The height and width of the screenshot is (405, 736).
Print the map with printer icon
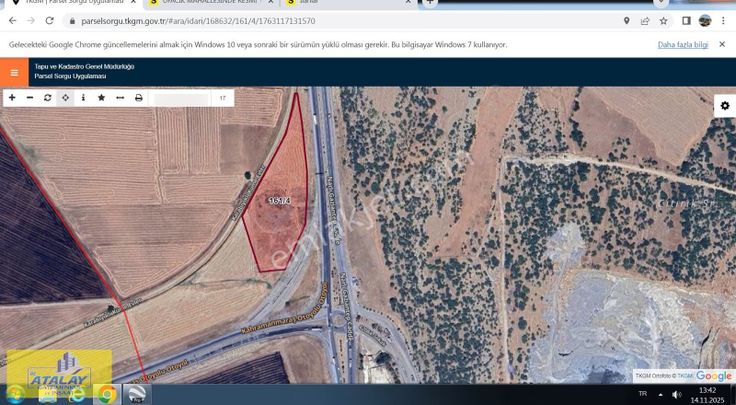coord(139,98)
